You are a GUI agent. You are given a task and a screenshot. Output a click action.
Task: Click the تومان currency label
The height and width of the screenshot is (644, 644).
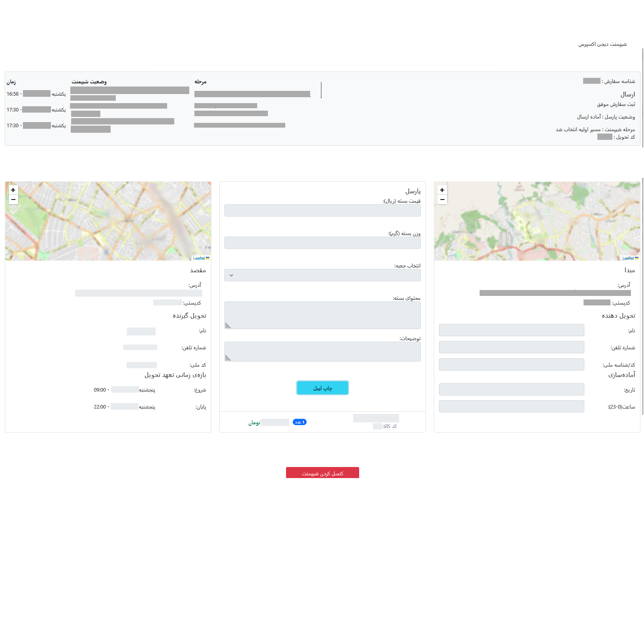pos(254,422)
